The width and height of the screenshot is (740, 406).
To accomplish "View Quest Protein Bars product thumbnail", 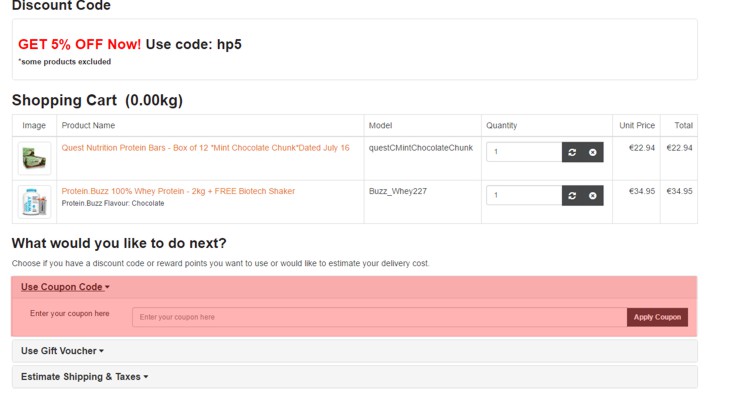I will pyautogui.click(x=34, y=159).
